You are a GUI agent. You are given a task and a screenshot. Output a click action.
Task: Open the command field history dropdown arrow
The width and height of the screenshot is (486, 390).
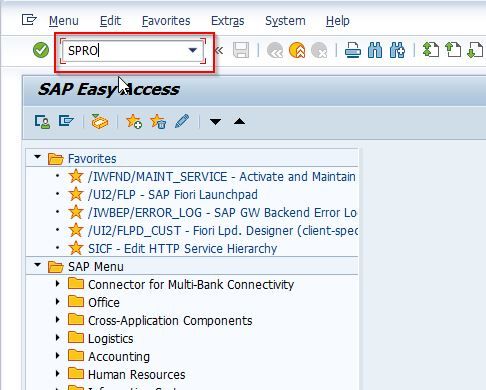[x=192, y=50]
